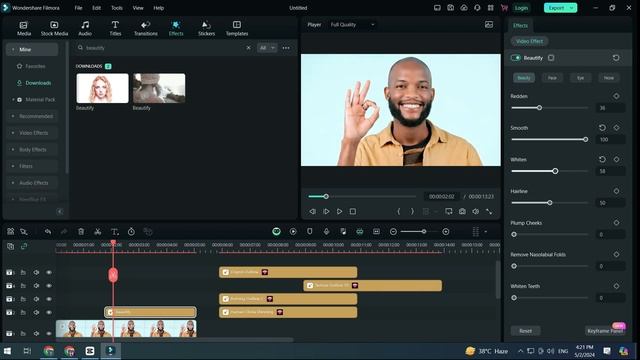Click the marker shield icon in the timeline toolbar
The width and height of the screenshot is (640, 360).
point(309,231)
